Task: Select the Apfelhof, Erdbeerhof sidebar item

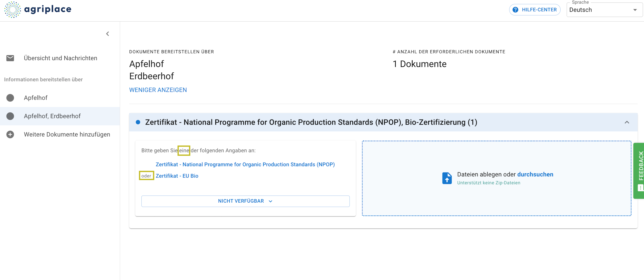Action: (60, 116)
